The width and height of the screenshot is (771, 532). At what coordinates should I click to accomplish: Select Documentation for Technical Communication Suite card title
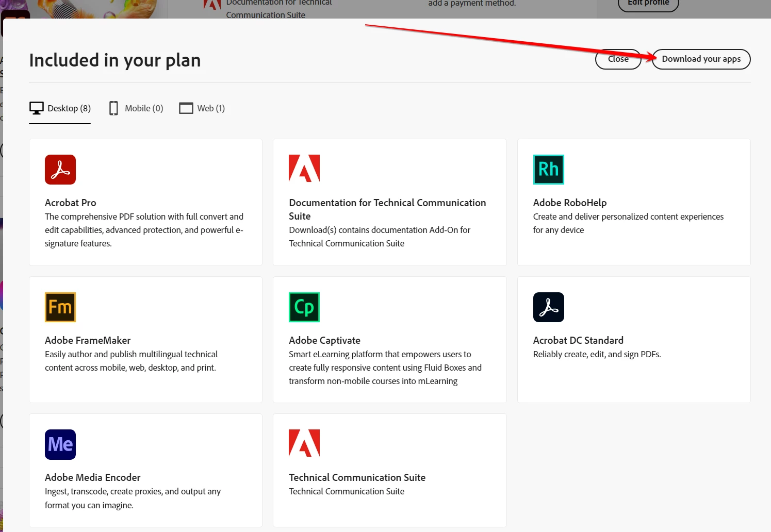(x=387, y=209)
